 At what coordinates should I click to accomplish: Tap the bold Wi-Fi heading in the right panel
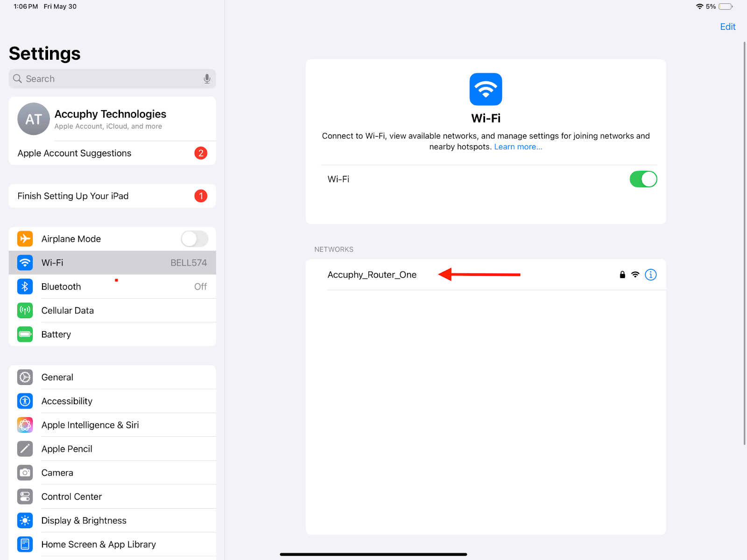coord(486,118)
